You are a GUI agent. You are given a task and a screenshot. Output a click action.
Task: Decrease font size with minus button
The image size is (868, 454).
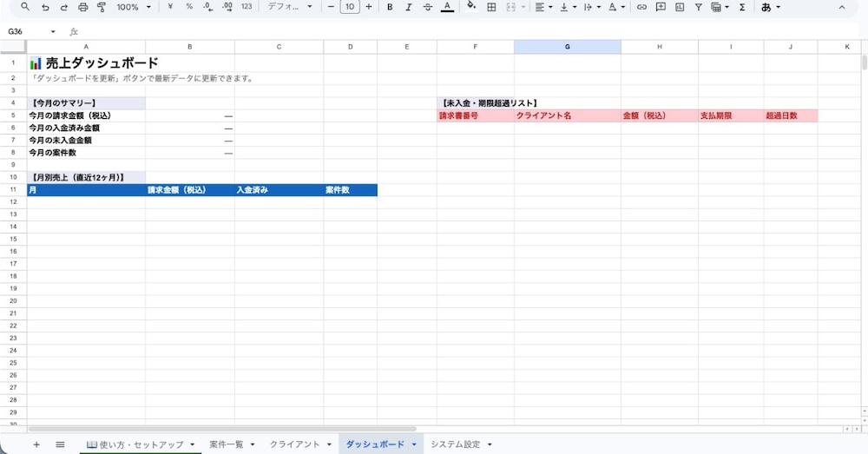pos(331,7)
